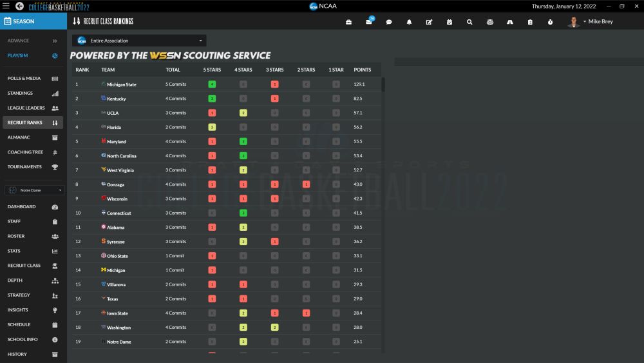Click the clipboard icon in top toolbar
Viewport: 644px width, 363px height.
coord(530,22)
